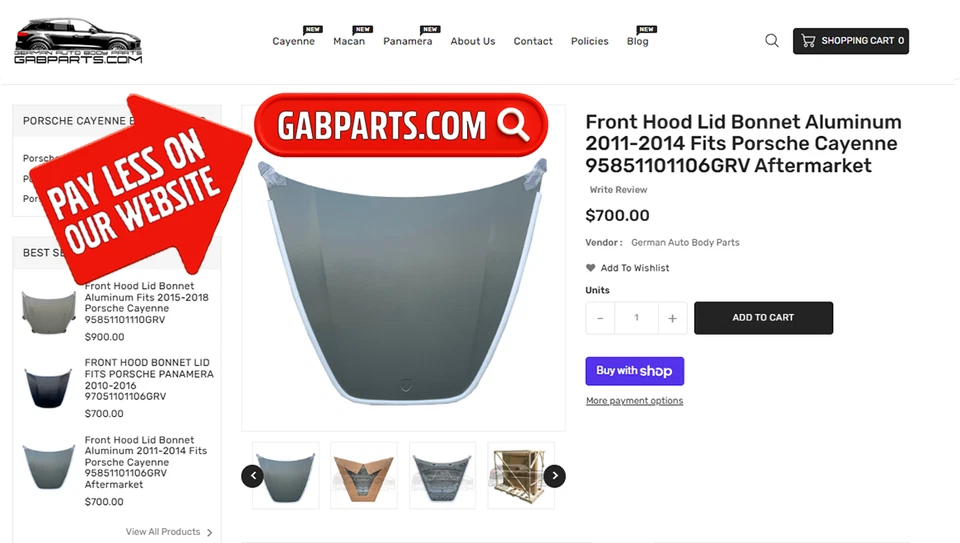Image resolution: width=960 pixels, height=543 pixels.
Task: Click the heart wishlist icon
Action: tap(590, 268)
